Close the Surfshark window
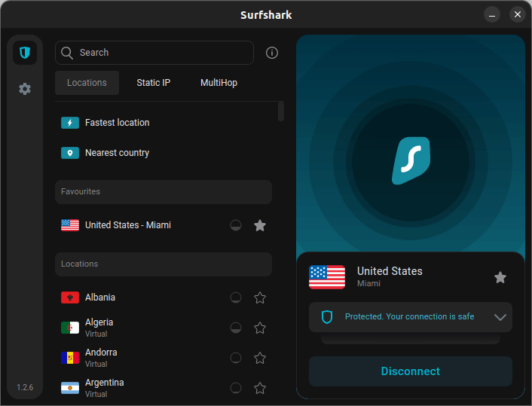 coord(518,14)
